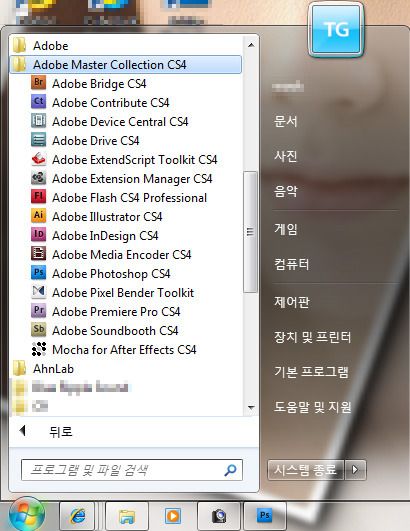Click the Adobe ExtendScript Toolkit CS4 icon

[38, 158]
